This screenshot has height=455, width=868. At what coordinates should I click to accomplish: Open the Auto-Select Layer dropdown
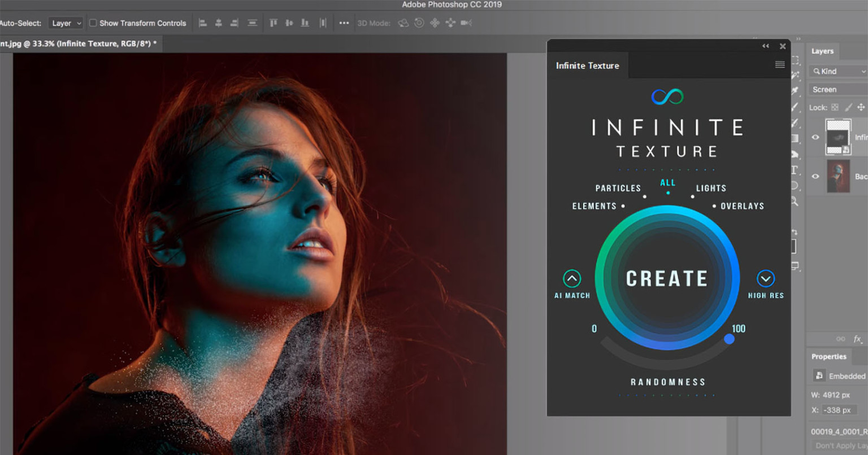(66, 23)
